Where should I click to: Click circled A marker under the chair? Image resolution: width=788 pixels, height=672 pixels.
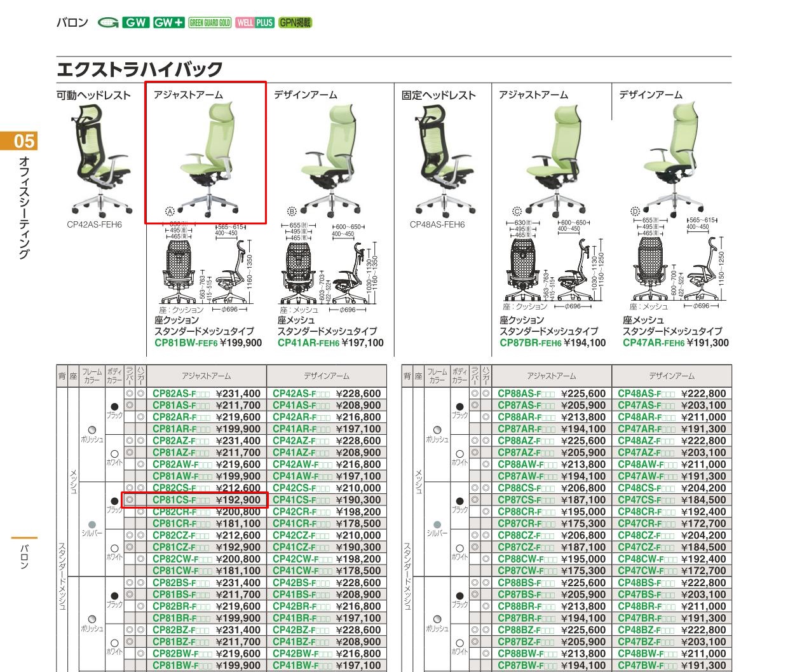click(x=170, y=211)
